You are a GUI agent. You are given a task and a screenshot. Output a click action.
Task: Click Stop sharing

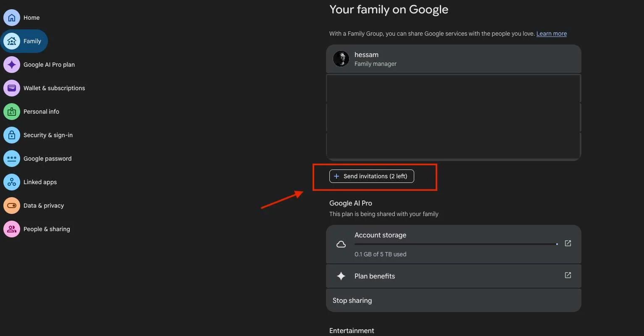(454, 300)
